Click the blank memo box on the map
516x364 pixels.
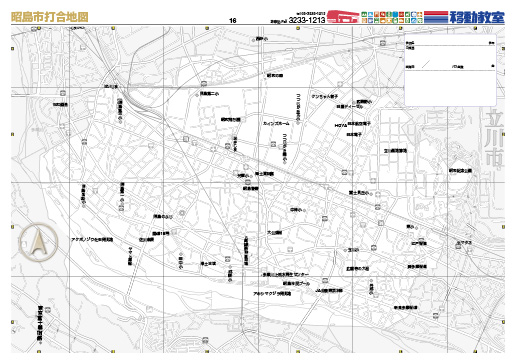click(x=451, y=70)
